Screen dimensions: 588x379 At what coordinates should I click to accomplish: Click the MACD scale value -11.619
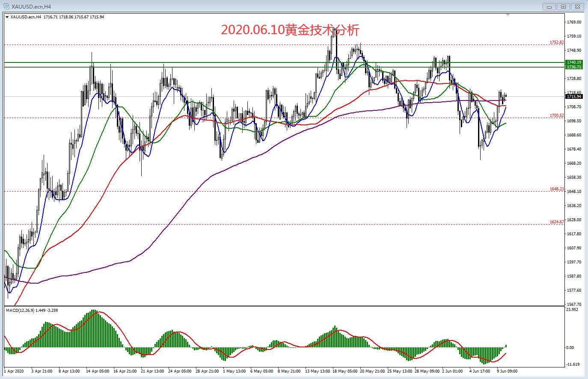[573, 364]
